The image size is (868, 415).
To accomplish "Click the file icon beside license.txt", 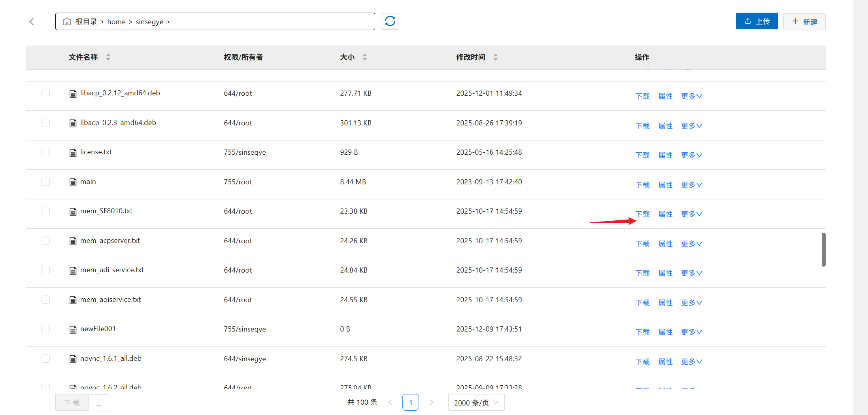I will pos(73,153).
